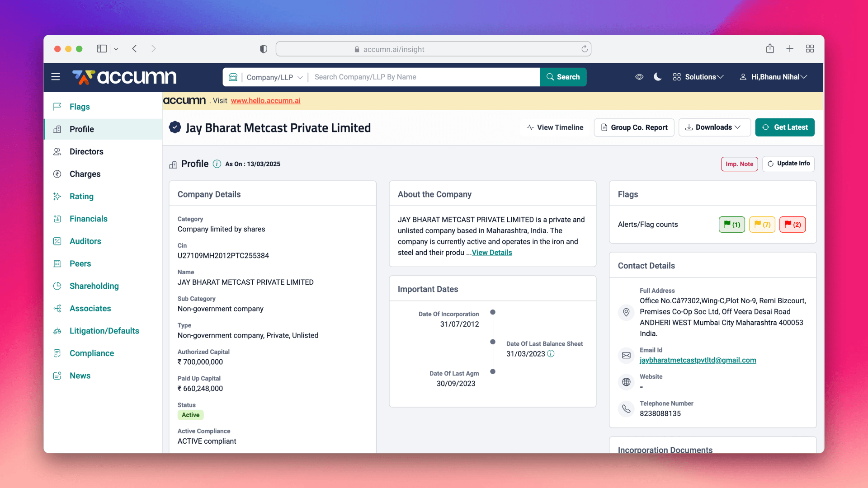Select Profile in the sidebar
Viewport: 868px width, 488px height.
tap(103, 129)
